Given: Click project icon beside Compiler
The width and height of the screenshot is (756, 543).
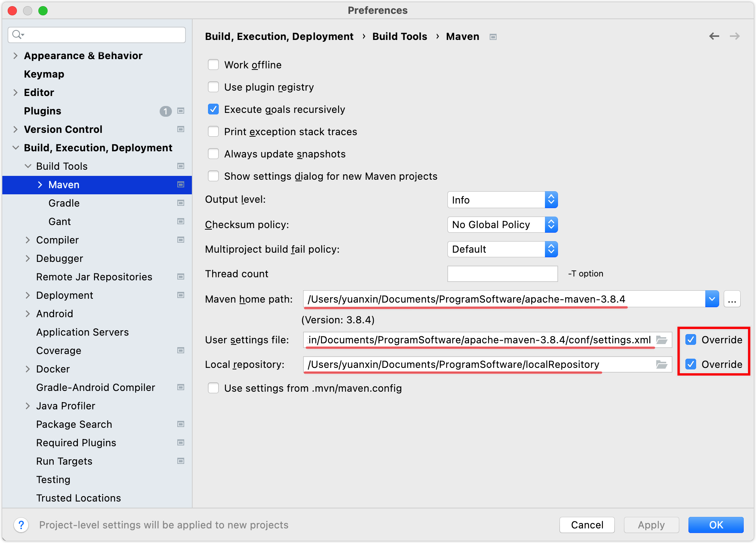Looking at the screenshot, I should click(181, 240).
